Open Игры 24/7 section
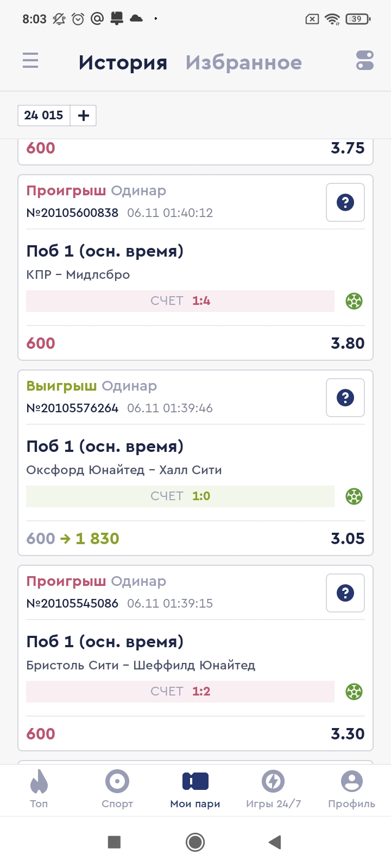Screen dimensions: 391x868 [273, 789]
